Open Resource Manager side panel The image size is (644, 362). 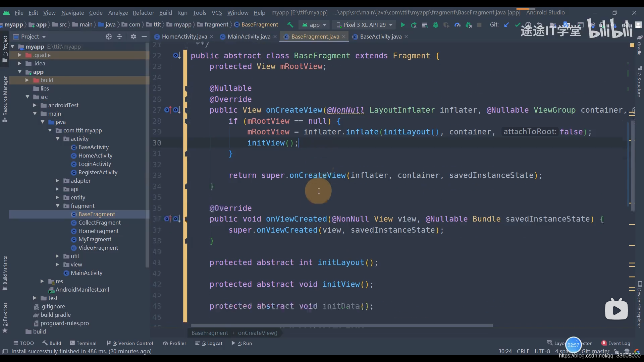point(5,99)
